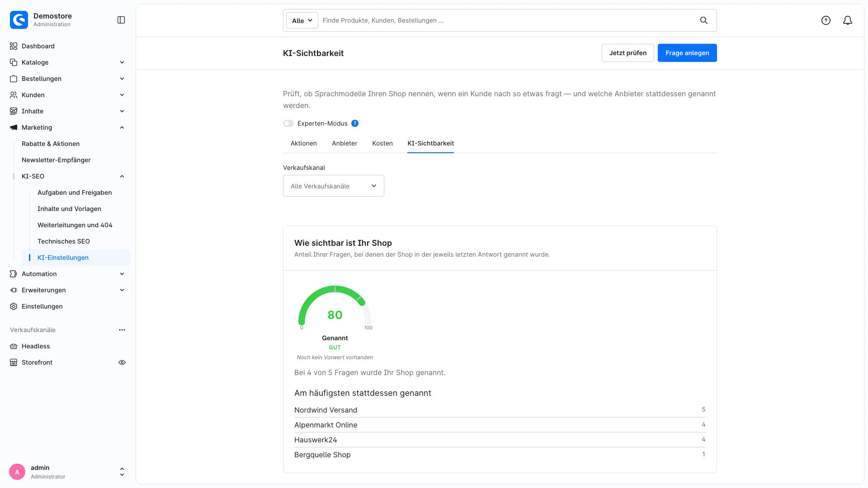868x488 pixels.
Task: Switch to the Anbieter tab
Action: 344,143
